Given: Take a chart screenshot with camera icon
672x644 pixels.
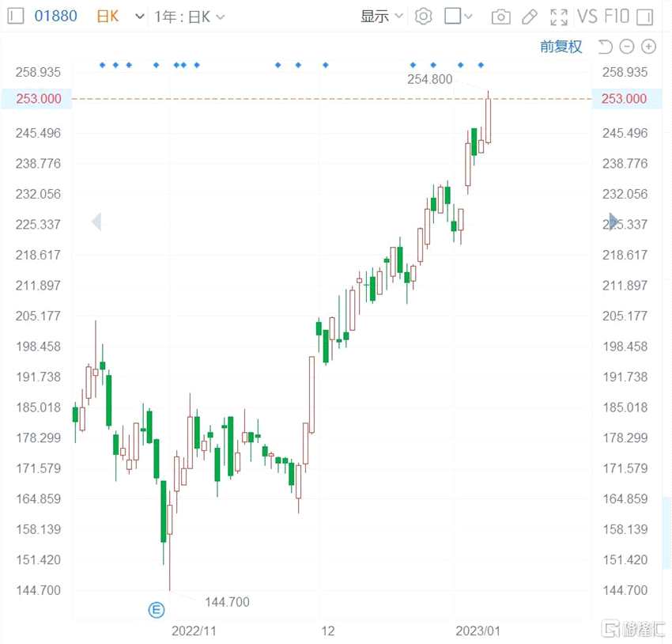Looking at the screenshot, I should click(x=500, y=16).
